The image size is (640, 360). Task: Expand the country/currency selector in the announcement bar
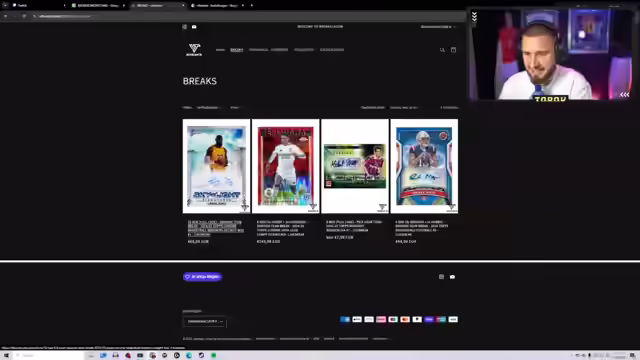(438, 27)
